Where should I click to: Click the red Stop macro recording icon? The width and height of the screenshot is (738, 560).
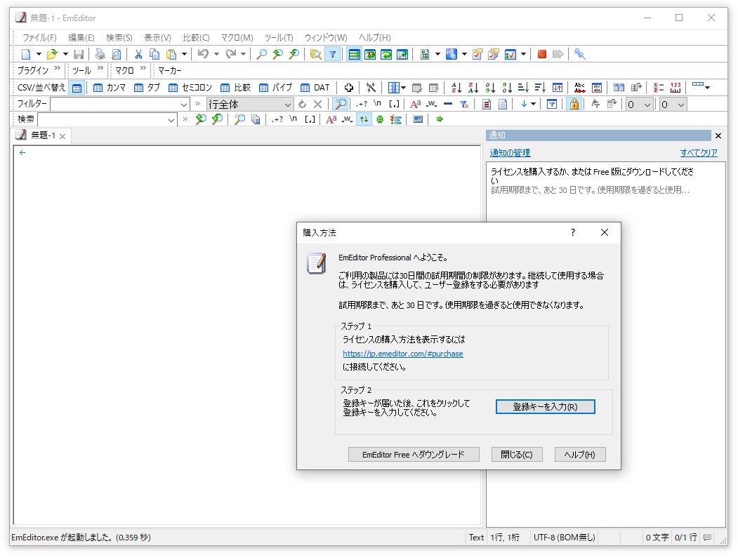pos(541,54)
